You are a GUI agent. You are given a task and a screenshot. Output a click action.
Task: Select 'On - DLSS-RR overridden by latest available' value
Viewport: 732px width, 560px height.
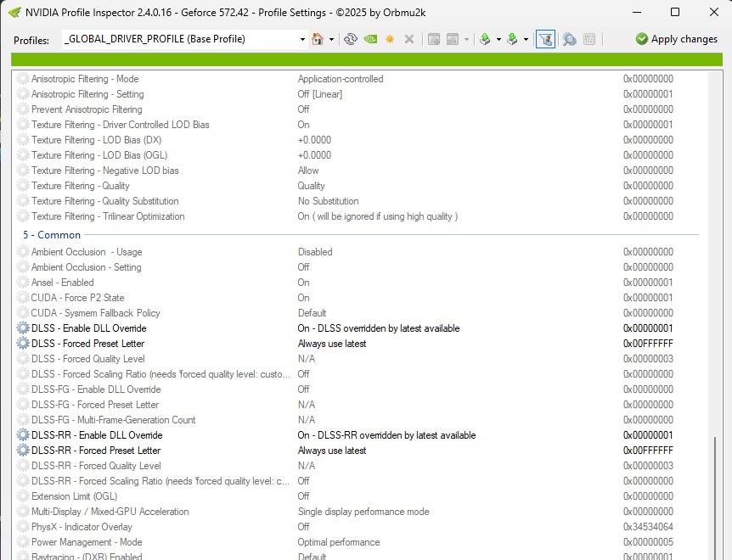386,435
